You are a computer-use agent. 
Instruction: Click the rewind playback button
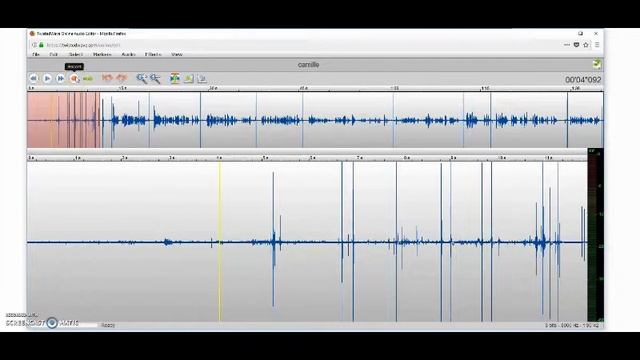tap(33, 78)
